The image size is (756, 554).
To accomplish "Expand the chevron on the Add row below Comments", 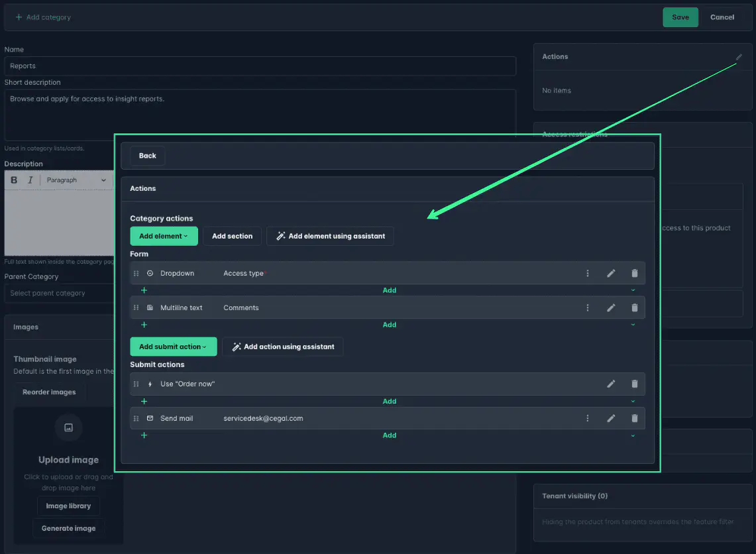I will click(x=633, y=325).
